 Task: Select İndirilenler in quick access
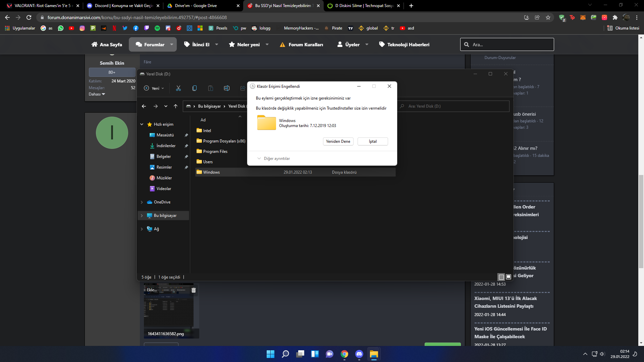[166, 146]
